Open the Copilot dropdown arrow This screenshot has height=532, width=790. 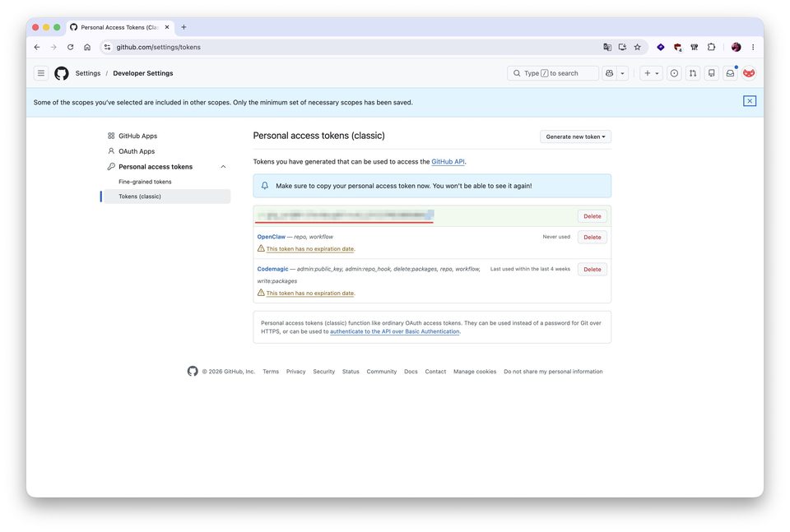pyautogui.click(x=622, y=73)
